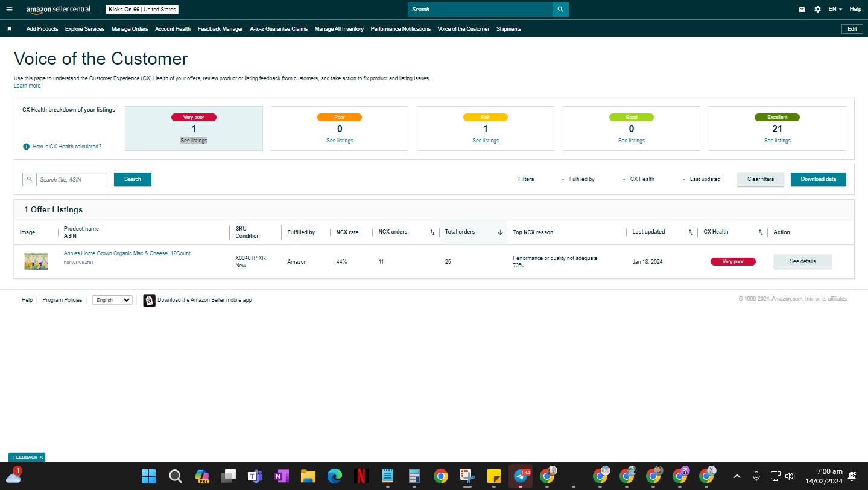Viewport: 868px width, 490px height.
Task: Click Download data button
Action: [x=819, y=179]
